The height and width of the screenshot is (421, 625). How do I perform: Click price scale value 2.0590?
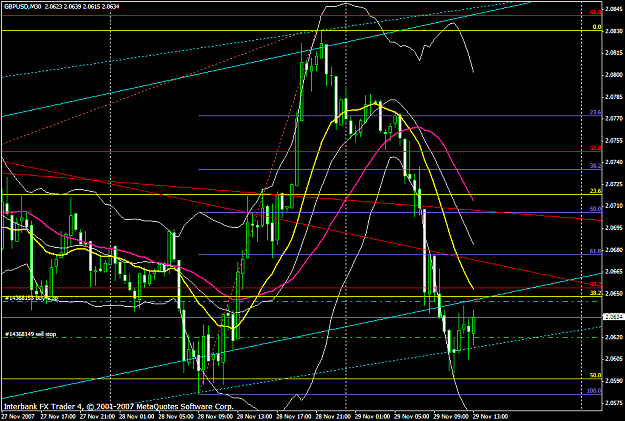tap(613, 381)
